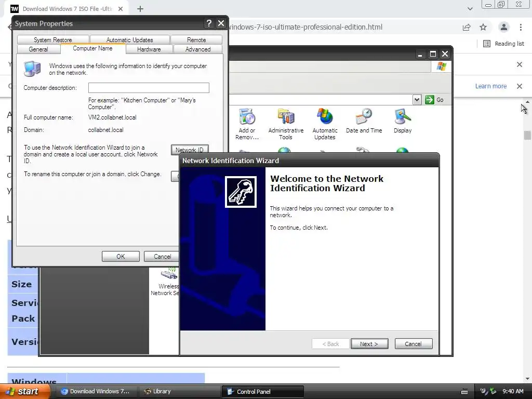Click the taskbar clock showing 9:40 AM
The width and height of the screenshot is (532, 399).
click(513, 391)
